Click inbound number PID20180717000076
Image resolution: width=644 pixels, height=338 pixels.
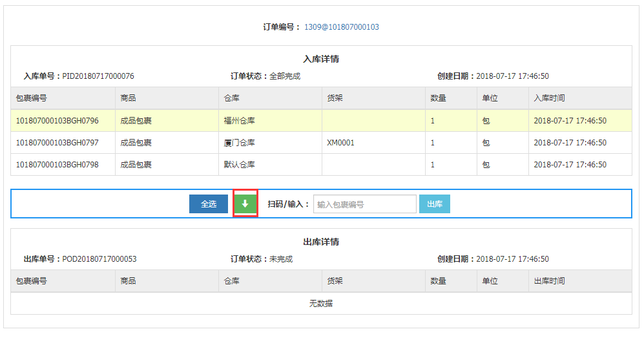pyautogui.click(x=98, y=76)
